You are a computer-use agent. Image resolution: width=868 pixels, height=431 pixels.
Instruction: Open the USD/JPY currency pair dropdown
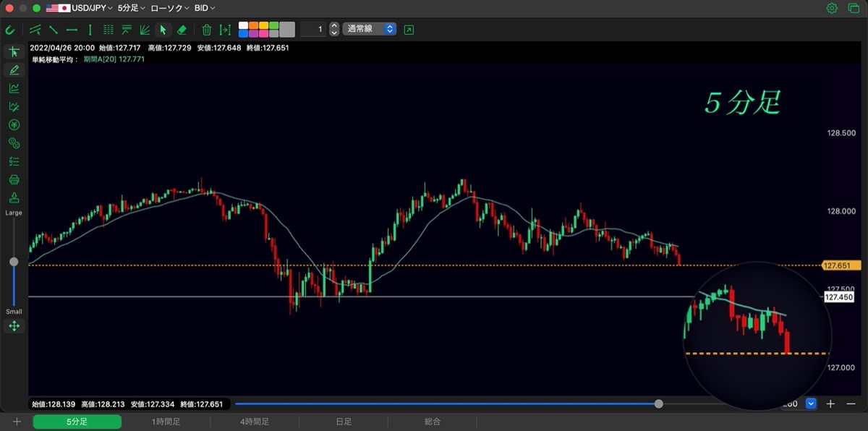(80, 8)
